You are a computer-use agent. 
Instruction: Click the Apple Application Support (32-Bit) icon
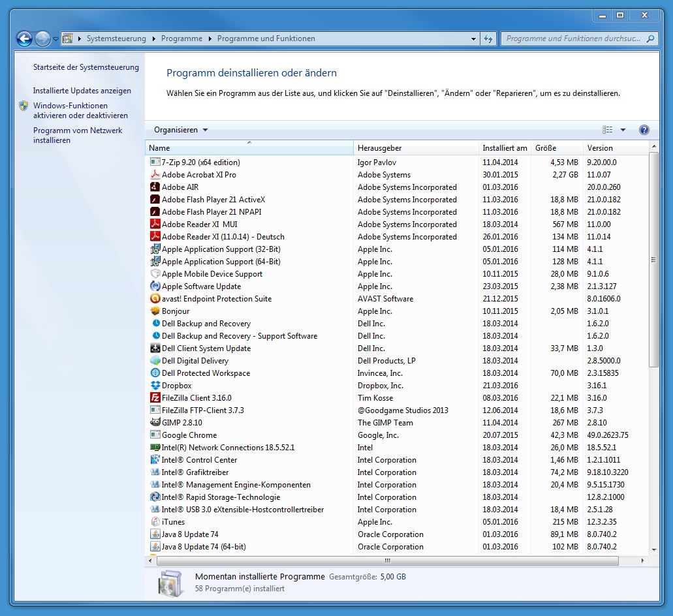click(155, 249)
